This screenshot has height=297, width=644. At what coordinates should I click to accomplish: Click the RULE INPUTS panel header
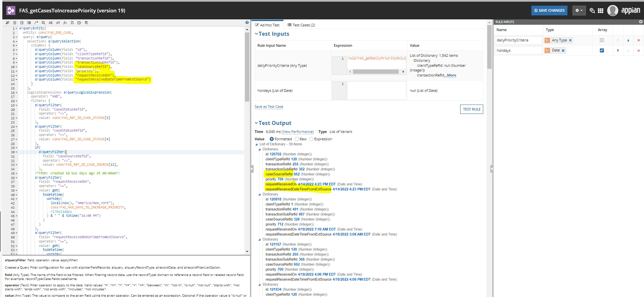pos(568,22)
